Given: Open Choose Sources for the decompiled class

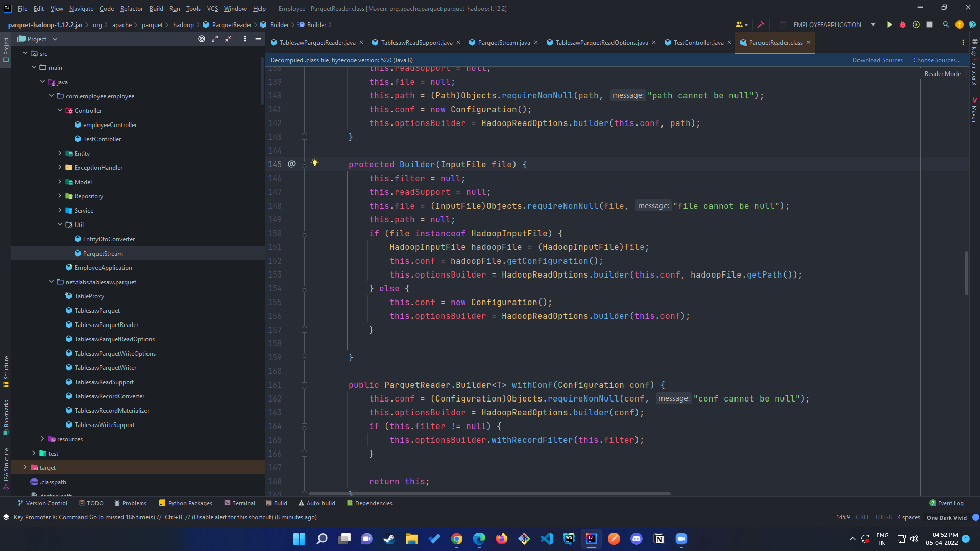Looking at the screenshot, I should 936,60.
